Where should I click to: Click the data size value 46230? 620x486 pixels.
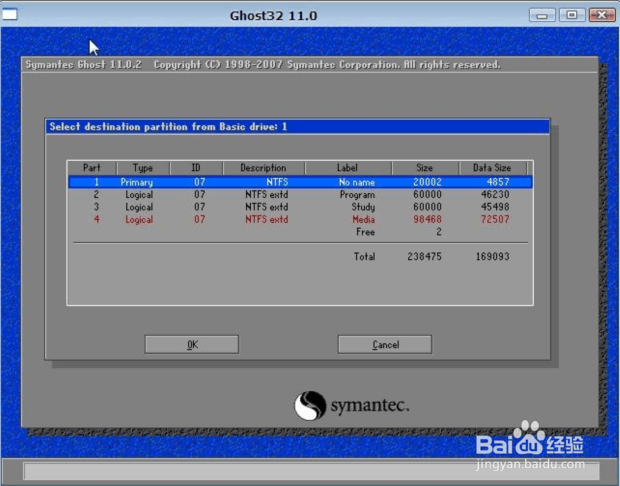[x=495, y=195]
